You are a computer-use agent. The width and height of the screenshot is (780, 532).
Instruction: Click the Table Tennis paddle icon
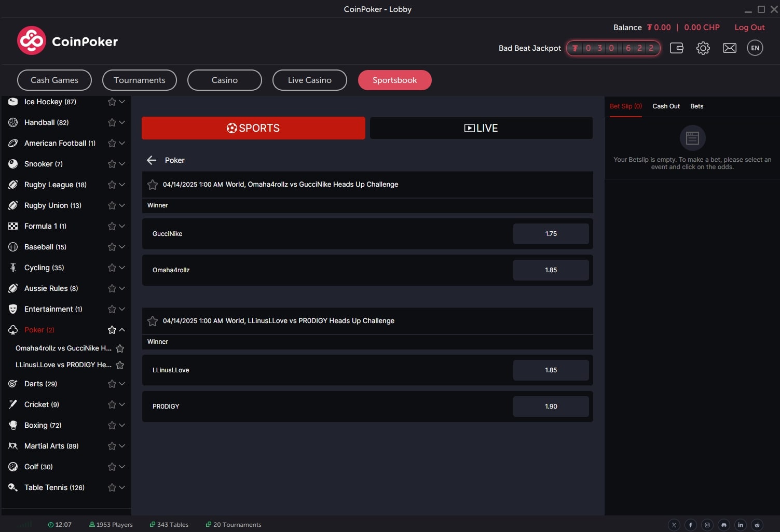click(x=13, y=487)
